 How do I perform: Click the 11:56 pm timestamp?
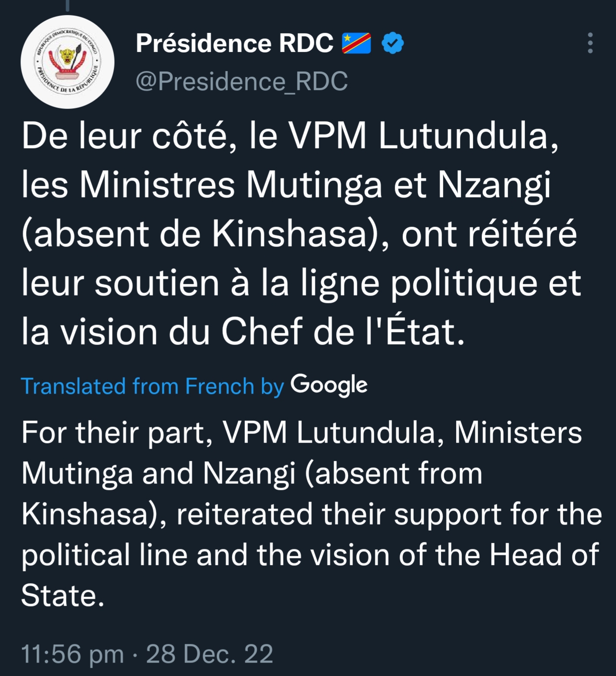(x=72, y=653)
